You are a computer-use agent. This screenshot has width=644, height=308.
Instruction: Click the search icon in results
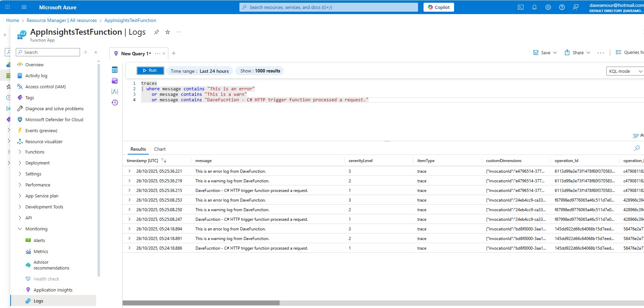tap(636, 148)
